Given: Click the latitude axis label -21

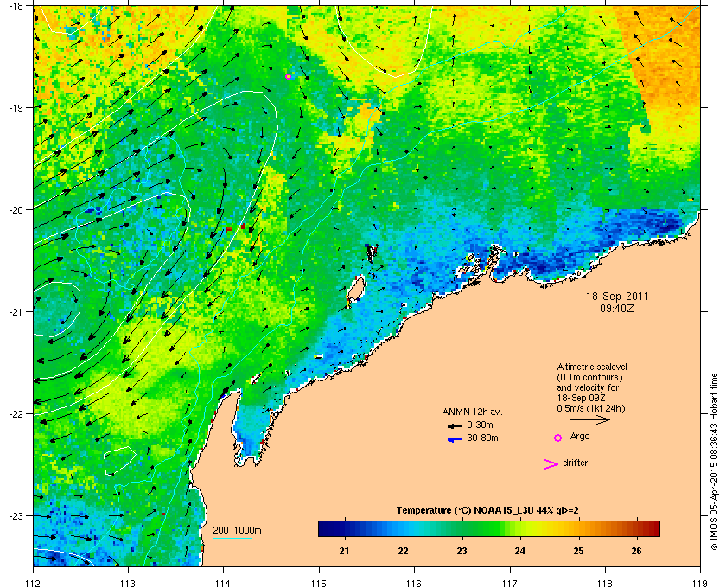Looking at the screenshot, I should pos(16,312).
